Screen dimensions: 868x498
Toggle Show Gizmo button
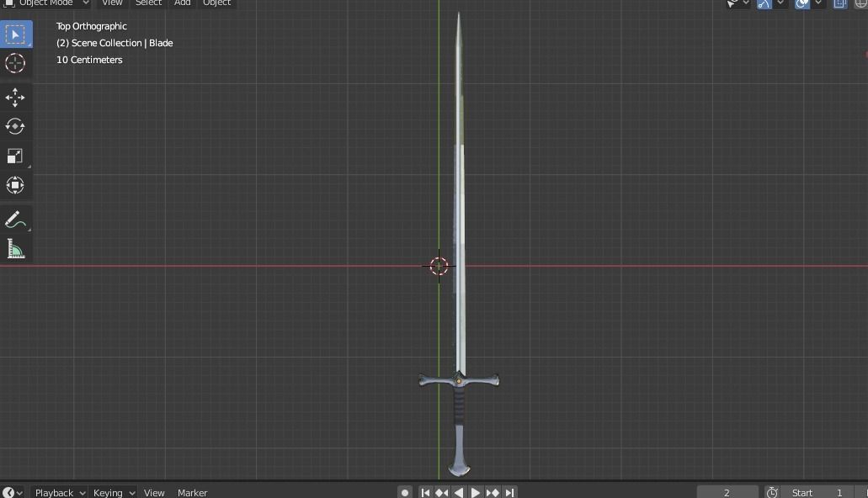[764, 4]
